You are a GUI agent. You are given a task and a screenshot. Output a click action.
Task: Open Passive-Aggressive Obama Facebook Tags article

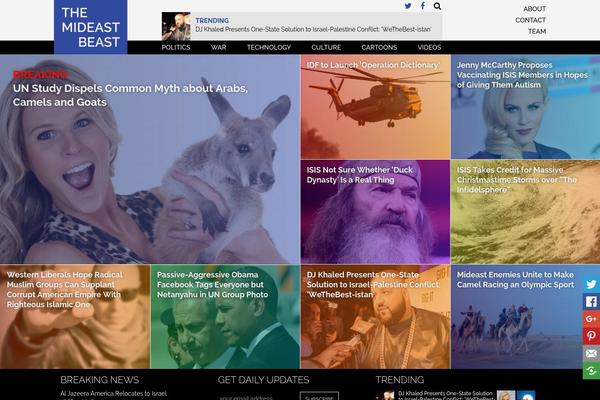(225, 317)
